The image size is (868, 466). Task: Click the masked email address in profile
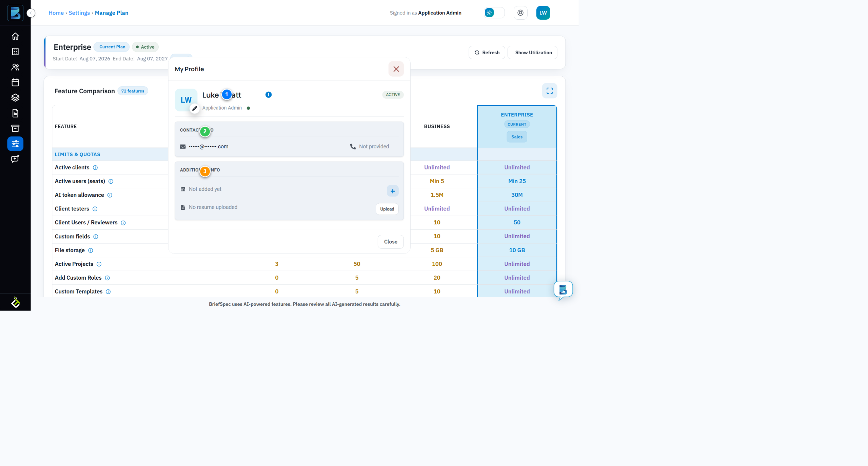pos(209,147)
